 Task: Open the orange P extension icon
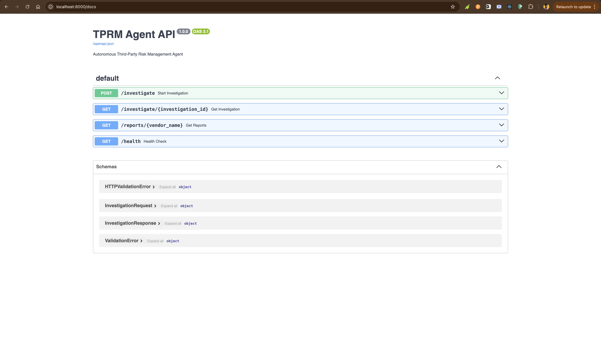tap(478, 7)
